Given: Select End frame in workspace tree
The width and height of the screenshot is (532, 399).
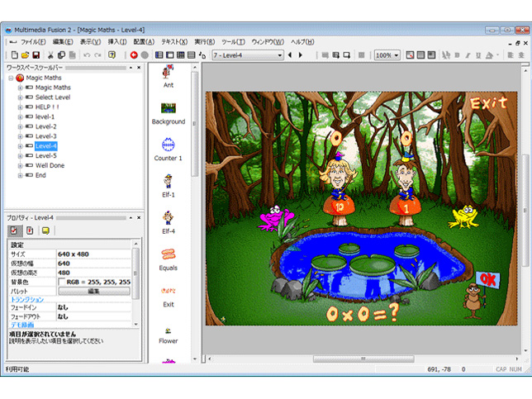Looking at the screenshot, I should [40, 175].
